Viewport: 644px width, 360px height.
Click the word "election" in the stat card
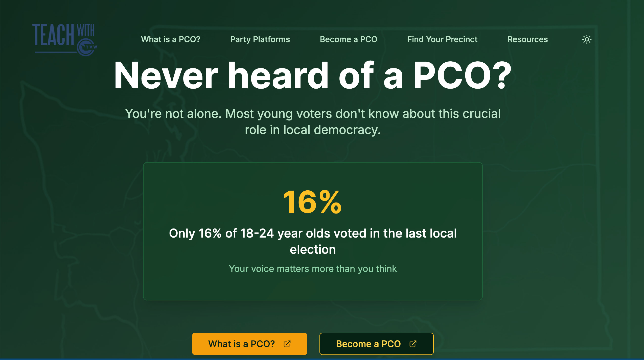coord(313,249)
